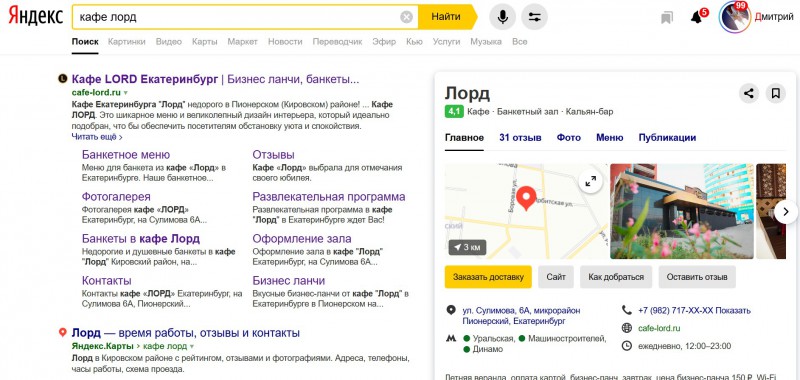
Task: Open the Фото tab in Лорд card
Action: coord(569,138)
